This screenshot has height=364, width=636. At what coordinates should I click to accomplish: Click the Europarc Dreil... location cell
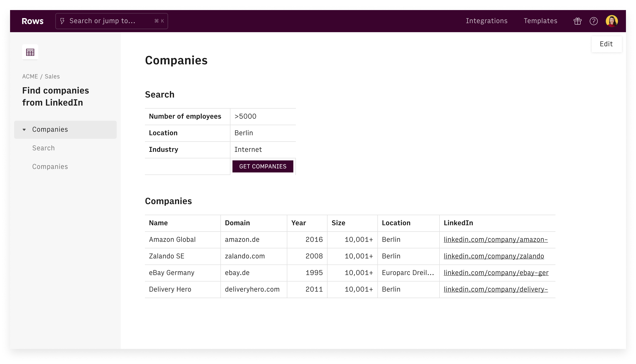pyautogui.click(x=408, y=273)
